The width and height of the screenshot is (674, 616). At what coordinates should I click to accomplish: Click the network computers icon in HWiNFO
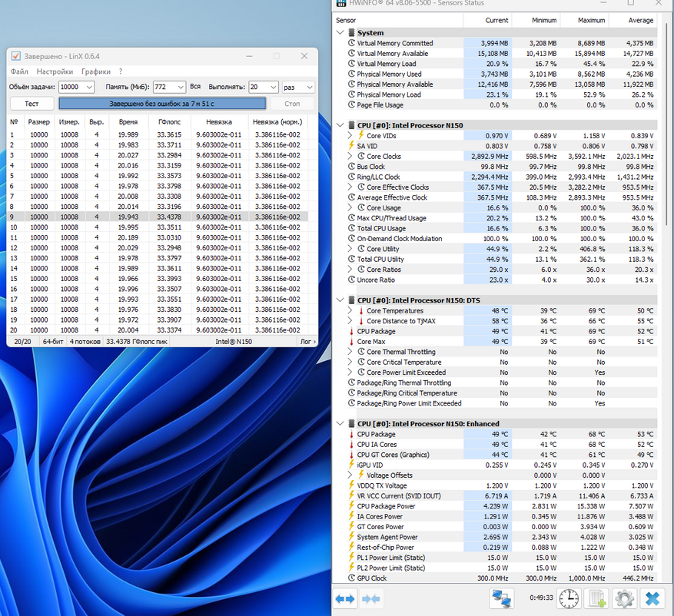pos(502,598)
